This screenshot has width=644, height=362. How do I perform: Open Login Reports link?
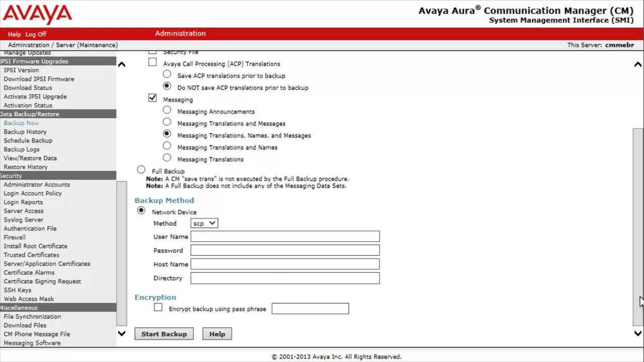click(x=23, y=202)
